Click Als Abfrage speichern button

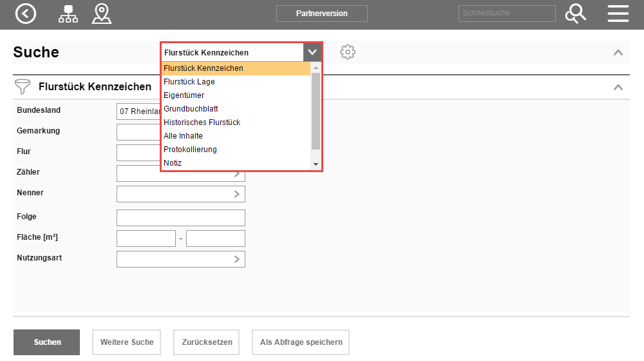pos(301,342)
